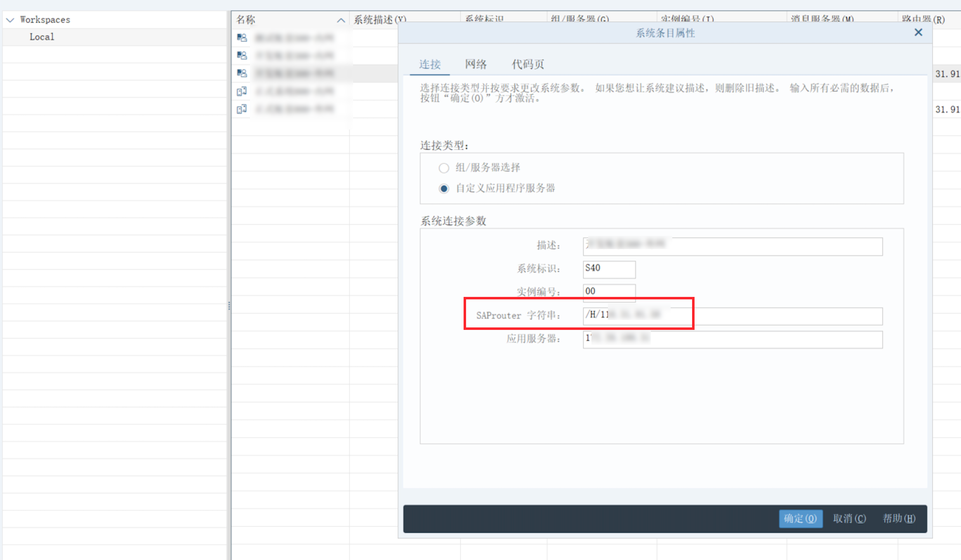This screenshot has height=560, width=961.
Task: Toggle sort arrow on 名称 column
Action: coord(341,20)
